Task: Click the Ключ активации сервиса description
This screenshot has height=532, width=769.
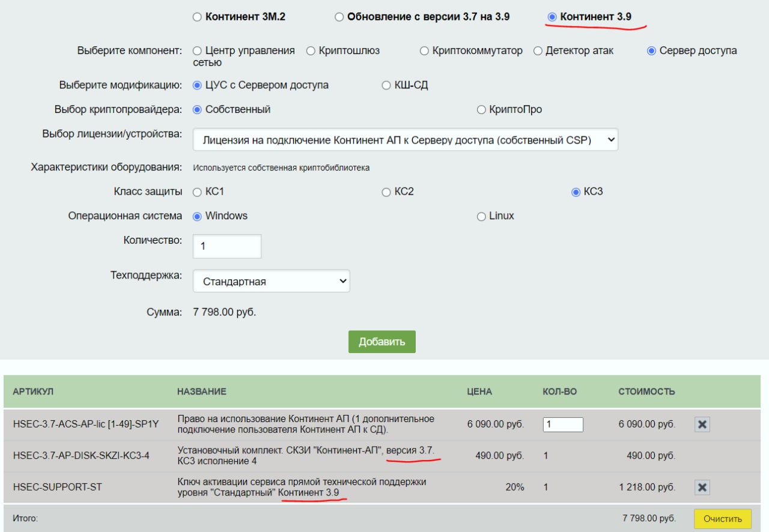Action: (x=302, y=487)
